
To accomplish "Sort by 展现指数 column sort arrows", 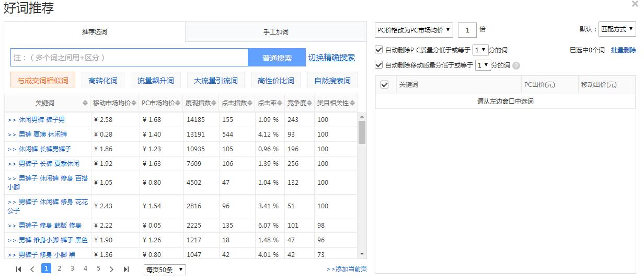I will [x=215, y=103].
